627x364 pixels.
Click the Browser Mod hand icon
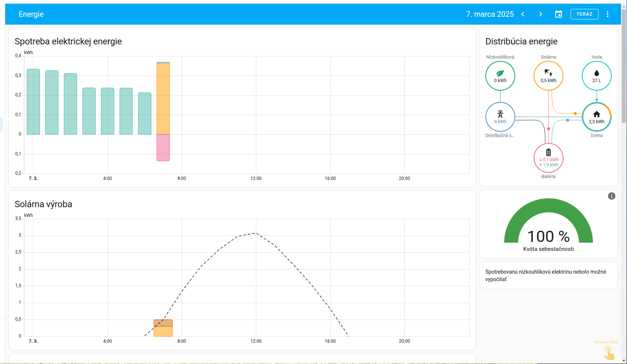(609, 353)
